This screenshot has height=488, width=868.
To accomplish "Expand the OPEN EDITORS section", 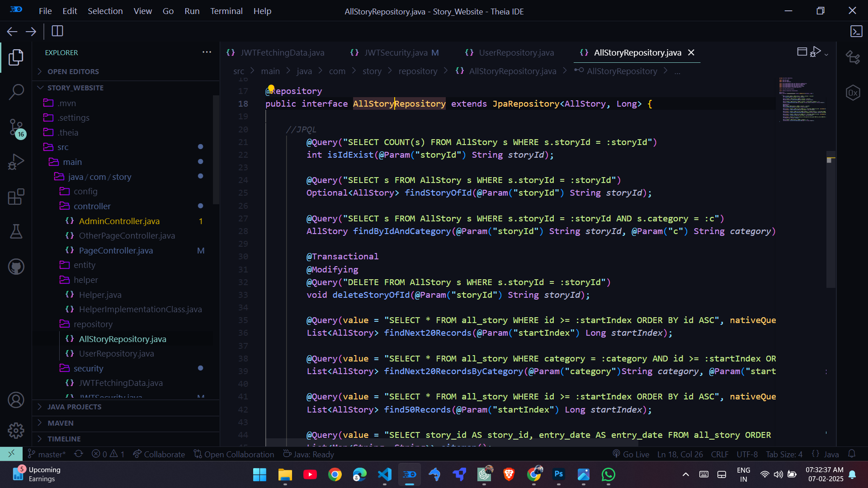I will pos(73,71).
